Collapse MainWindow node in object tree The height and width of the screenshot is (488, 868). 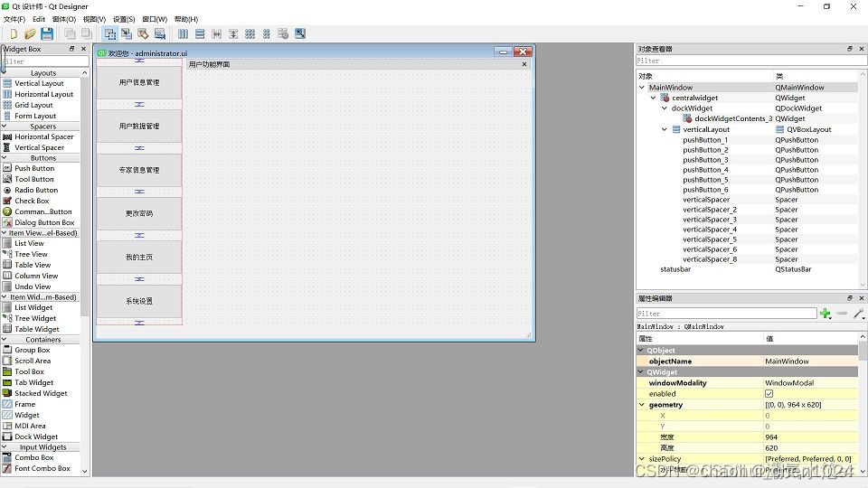pos(642,87)
